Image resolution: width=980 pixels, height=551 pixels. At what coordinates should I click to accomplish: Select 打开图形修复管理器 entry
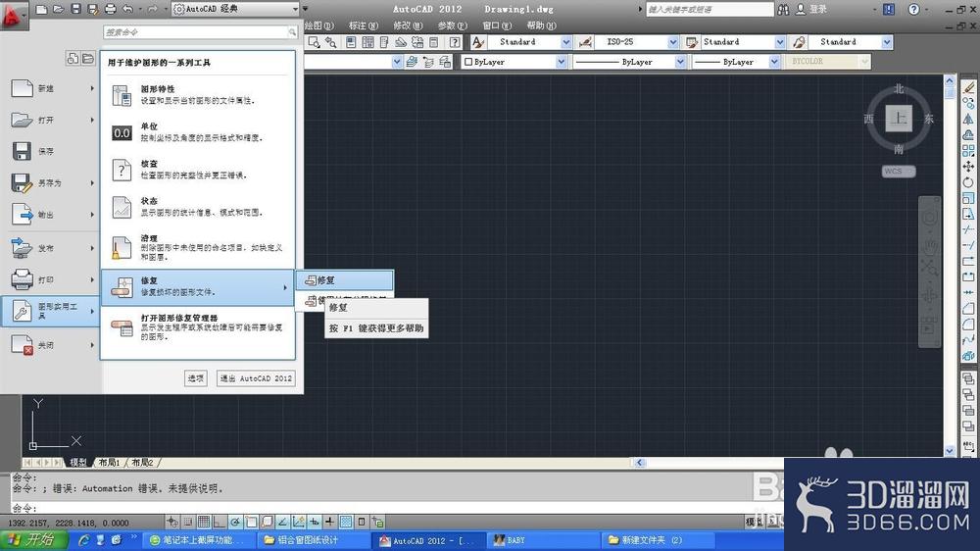(x=198, y=327)
